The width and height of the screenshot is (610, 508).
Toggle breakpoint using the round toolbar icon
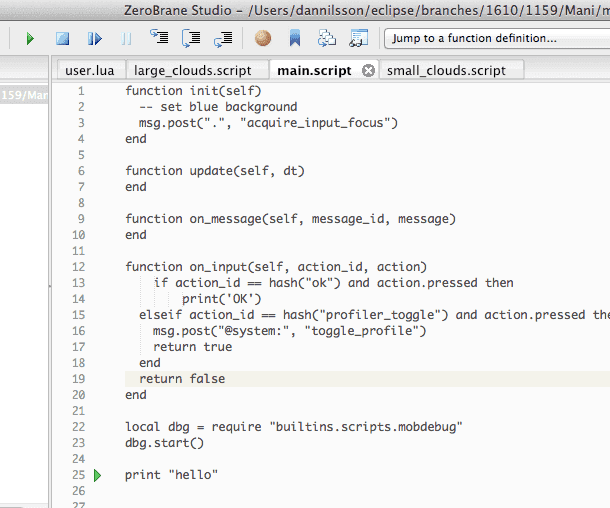(262, 39)
